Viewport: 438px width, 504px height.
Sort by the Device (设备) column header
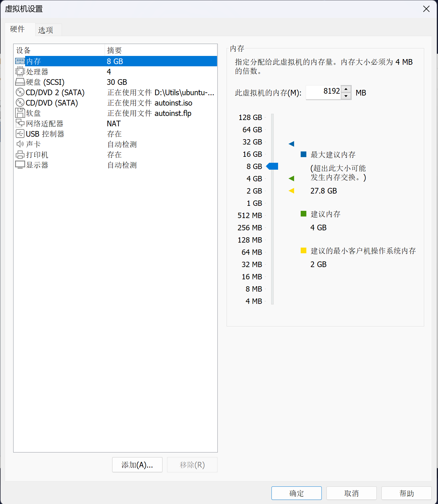coord(59,50)
